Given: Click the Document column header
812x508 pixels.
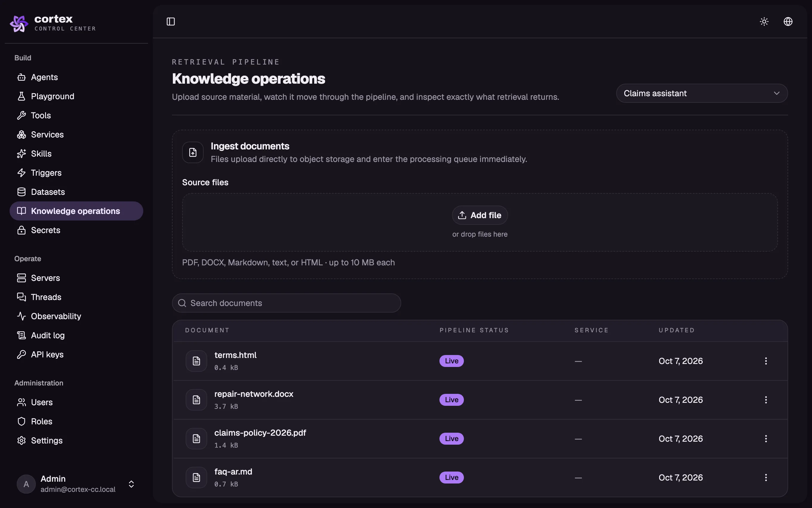Looking at the screenshot, I should pos(207,330).
